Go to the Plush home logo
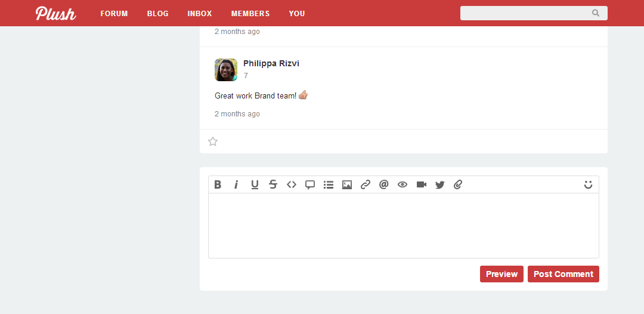The width and height of the screenshot is (644, 314). (56, 13)
